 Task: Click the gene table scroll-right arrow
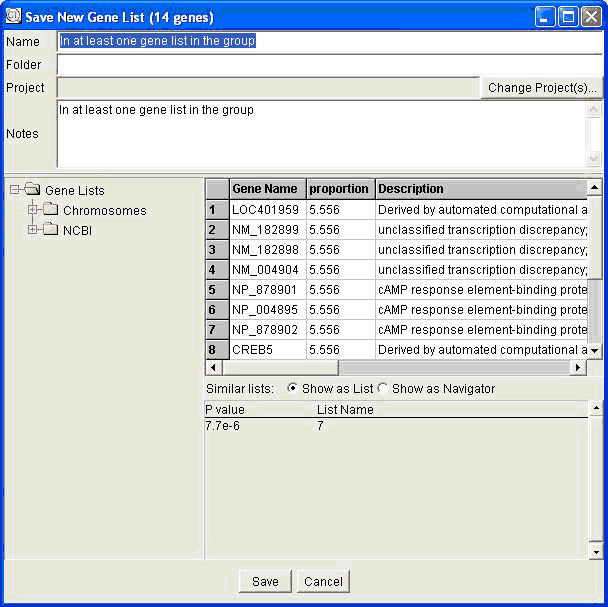click(577, 368)
